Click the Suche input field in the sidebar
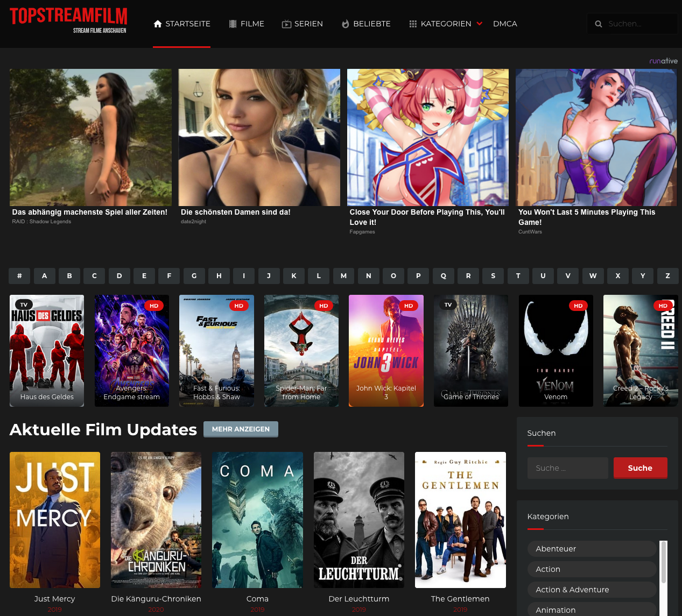 tap(567, 468)
